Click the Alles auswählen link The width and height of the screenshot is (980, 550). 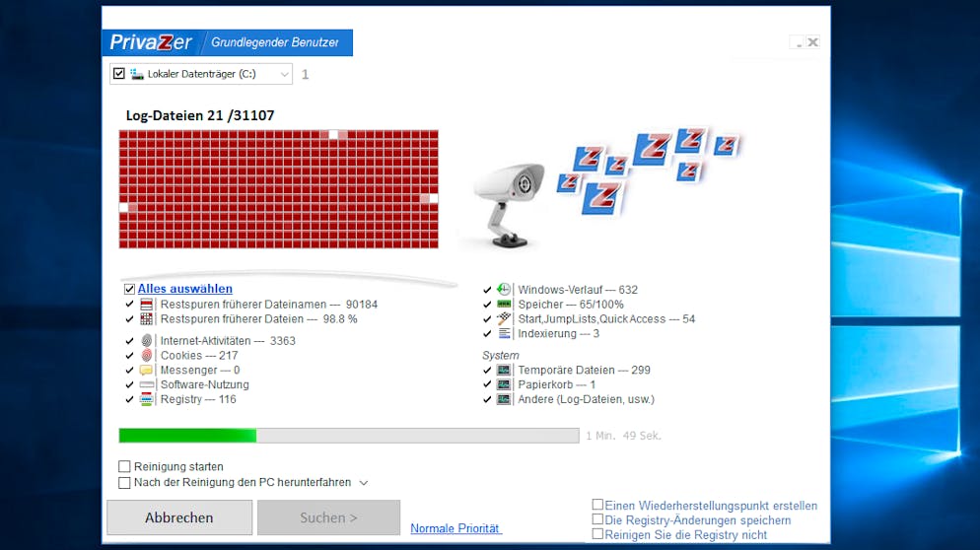185,289
